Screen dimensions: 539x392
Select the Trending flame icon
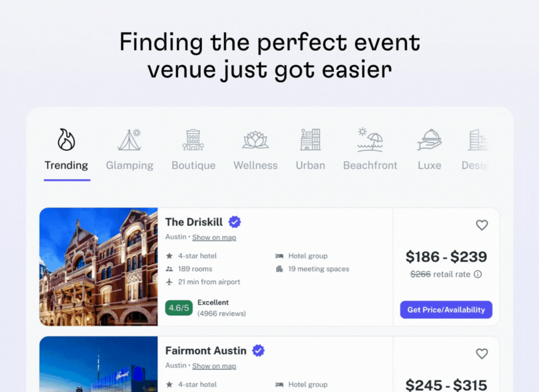point(66,139)
